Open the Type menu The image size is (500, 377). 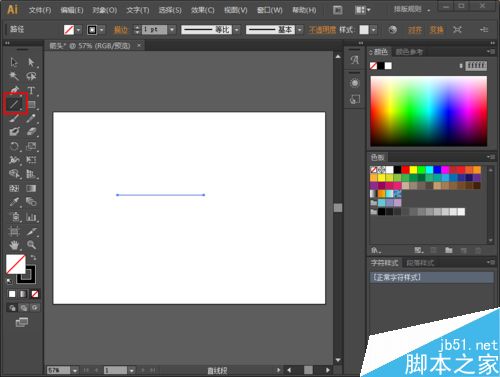138,10
